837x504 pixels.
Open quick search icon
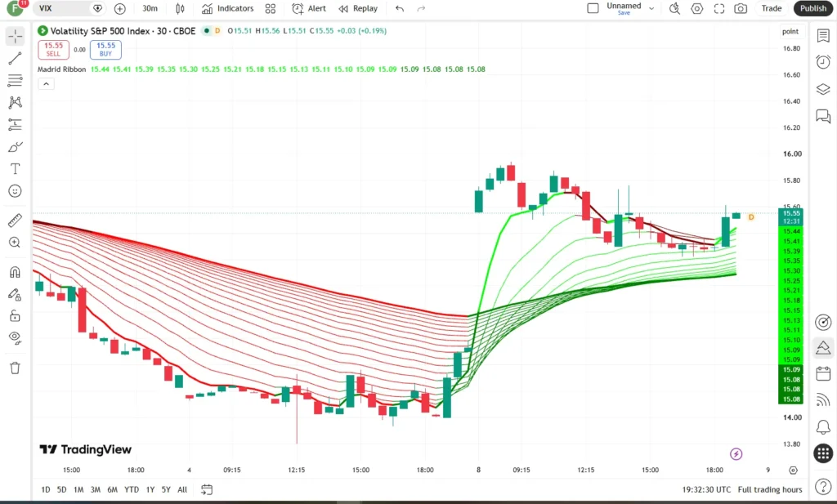674,8
